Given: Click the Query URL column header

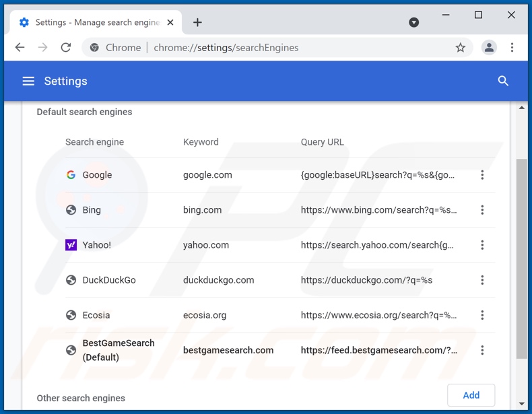Looking at the screenshot, I should [x=322, y=142].
